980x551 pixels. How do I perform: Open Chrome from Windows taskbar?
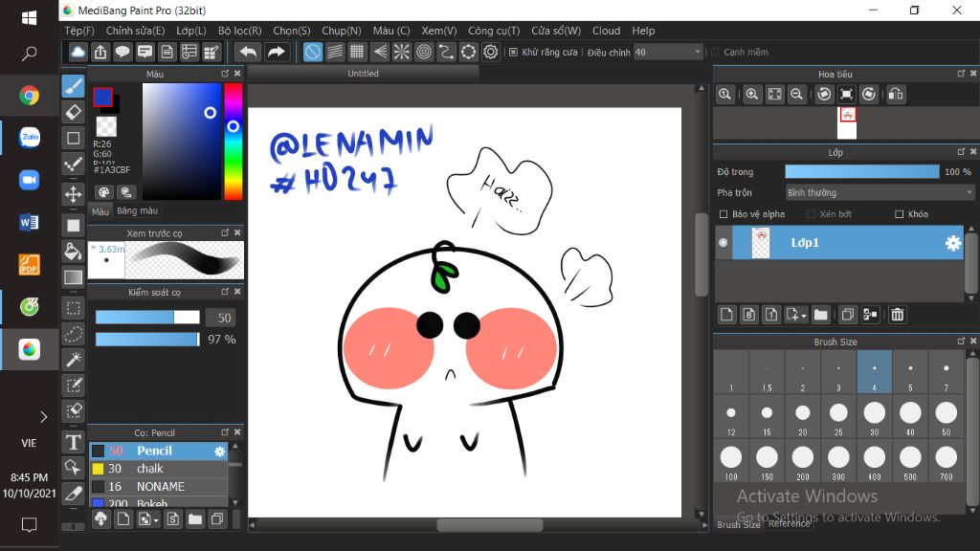point(29,96)
